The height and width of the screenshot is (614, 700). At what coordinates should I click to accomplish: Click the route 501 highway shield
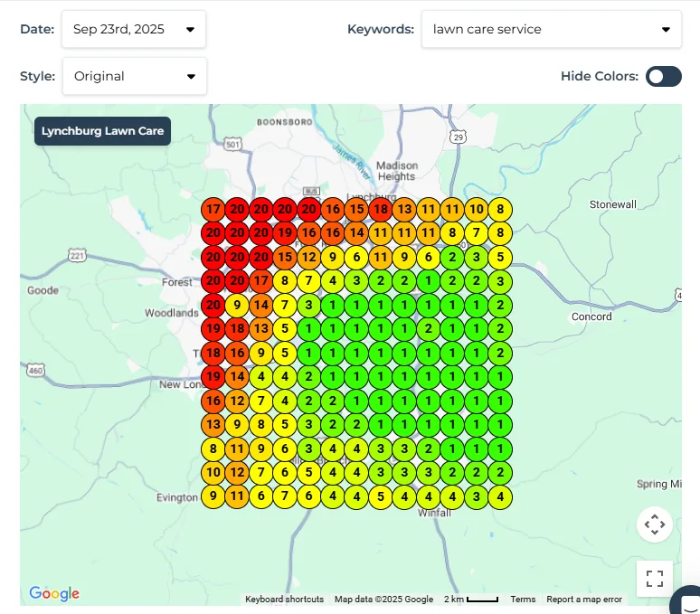click(232, 144)
